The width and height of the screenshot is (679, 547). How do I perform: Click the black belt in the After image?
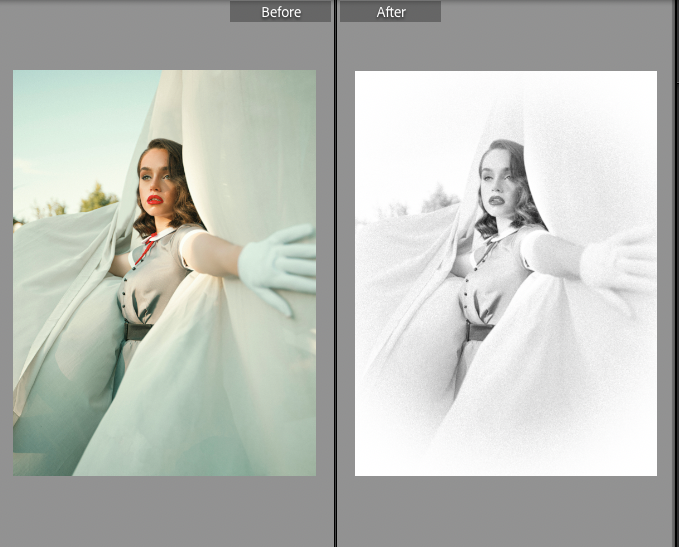479,331
